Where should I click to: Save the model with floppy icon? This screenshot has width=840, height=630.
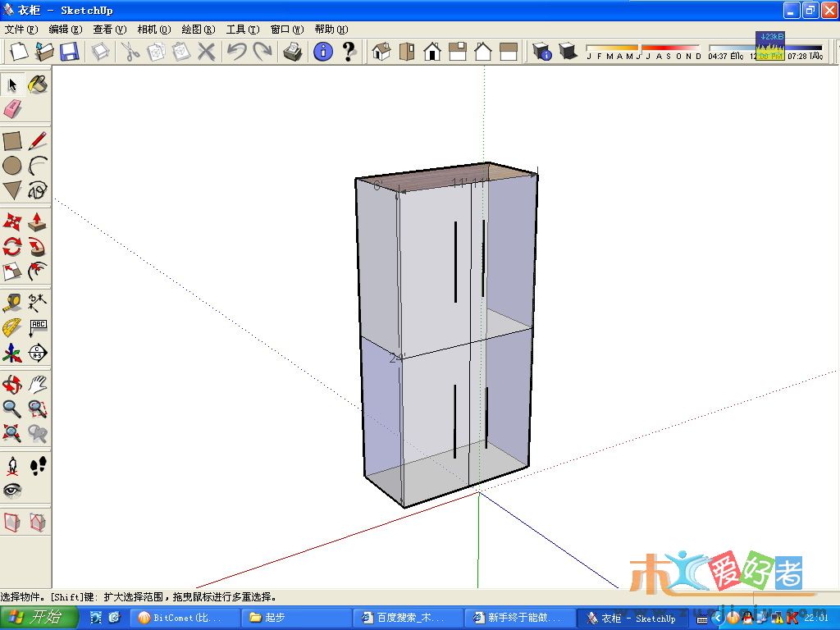point(70,52)
